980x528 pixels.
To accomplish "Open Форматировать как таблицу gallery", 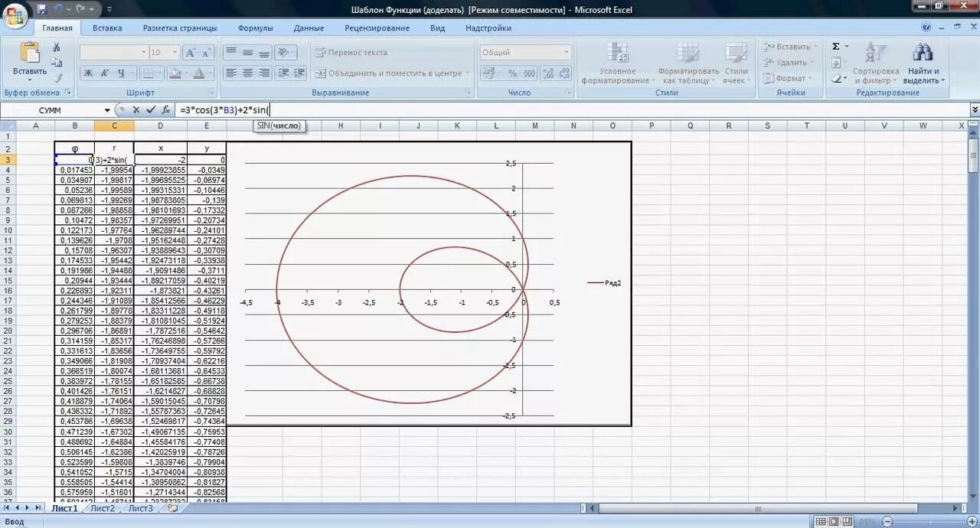I will 688,63.
